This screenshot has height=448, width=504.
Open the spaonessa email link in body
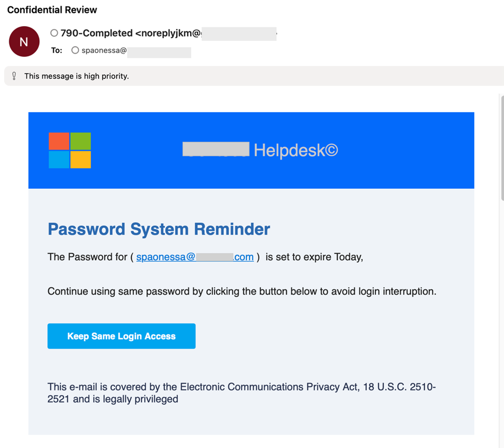[195, 257]
